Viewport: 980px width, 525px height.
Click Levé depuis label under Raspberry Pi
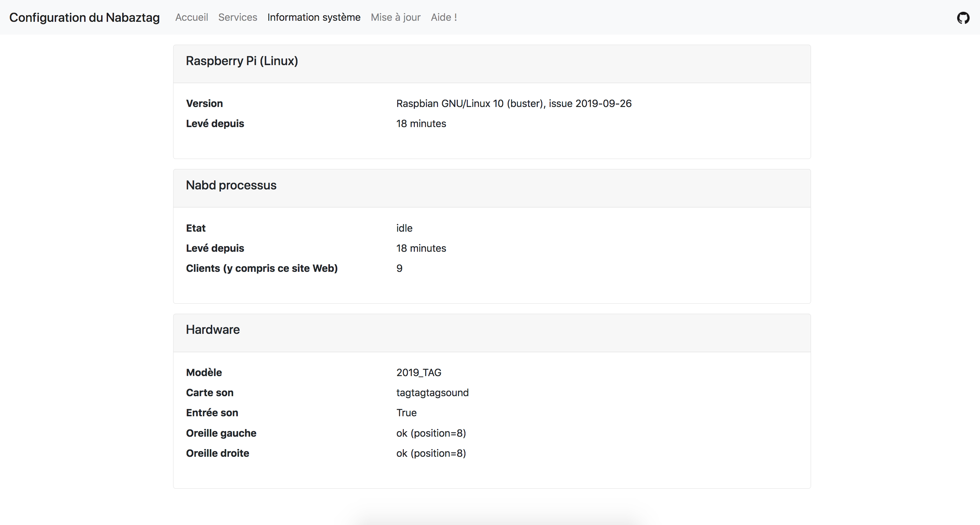pyautogui.click(x=215, y=124)
